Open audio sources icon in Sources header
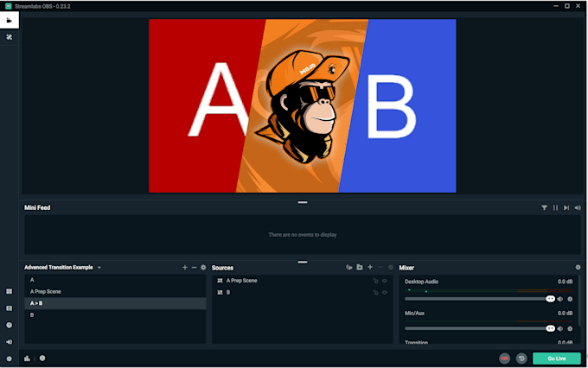This screenshot has width=588, height=368. click(x=348, y=267)
